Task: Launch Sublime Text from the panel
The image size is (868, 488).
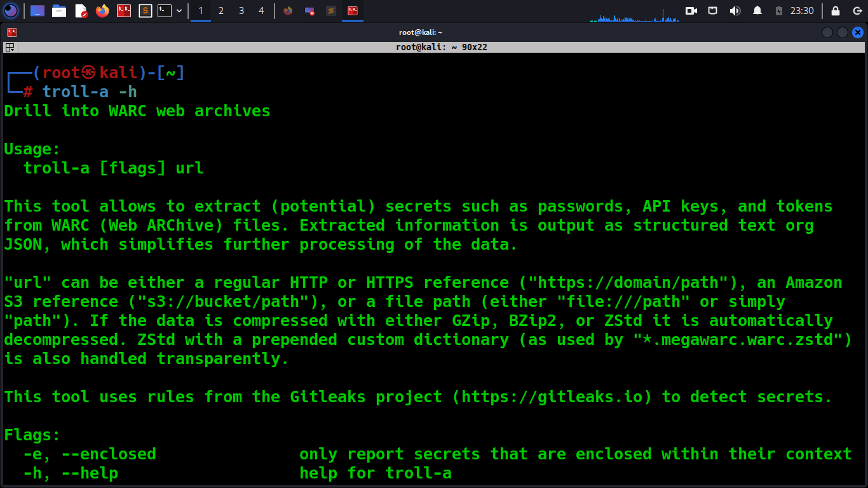Action: tap(146, 11)
